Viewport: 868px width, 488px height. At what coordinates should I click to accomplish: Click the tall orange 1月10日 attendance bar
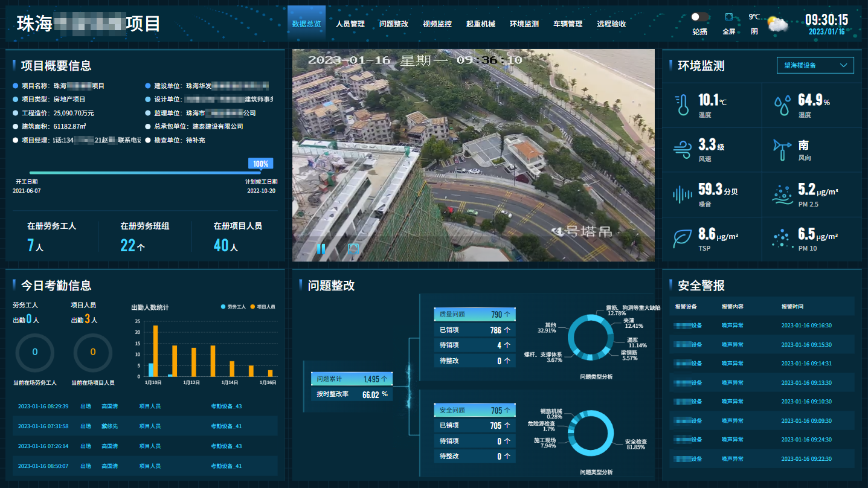tap(155, 351)
